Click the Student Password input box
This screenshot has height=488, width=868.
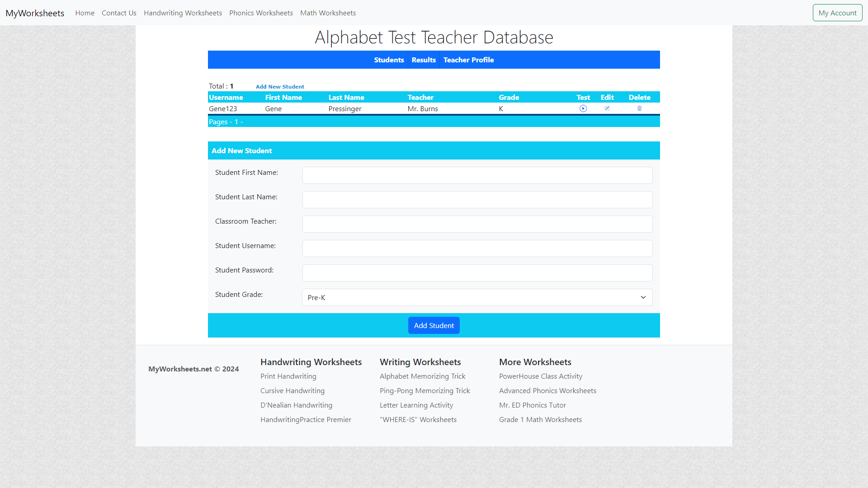point(477,273)
